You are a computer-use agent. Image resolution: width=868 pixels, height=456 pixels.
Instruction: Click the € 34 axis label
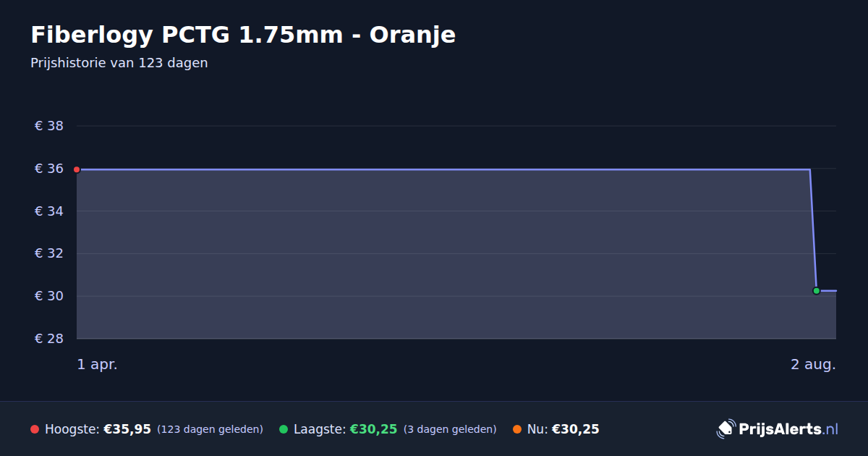click(x=49, y=211)
